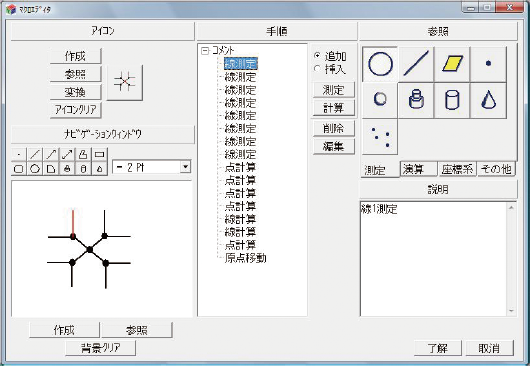Select the multi-point cloud icon

(380, 137)
